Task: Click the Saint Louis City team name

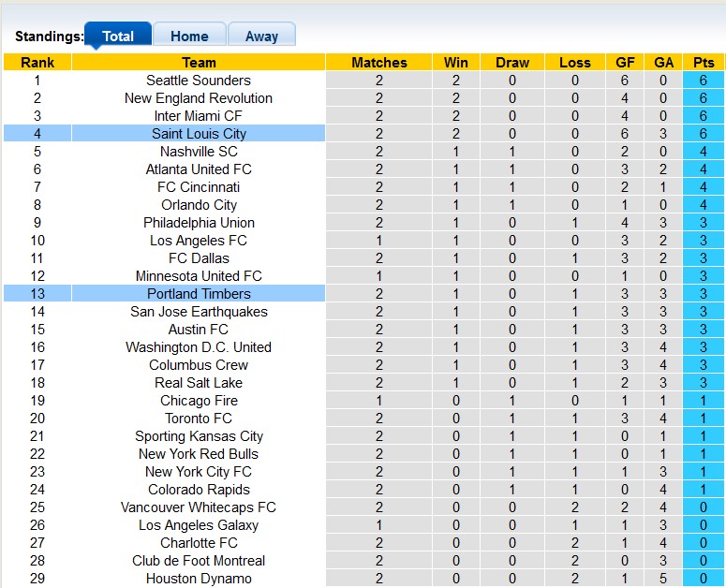Action: 199,134
